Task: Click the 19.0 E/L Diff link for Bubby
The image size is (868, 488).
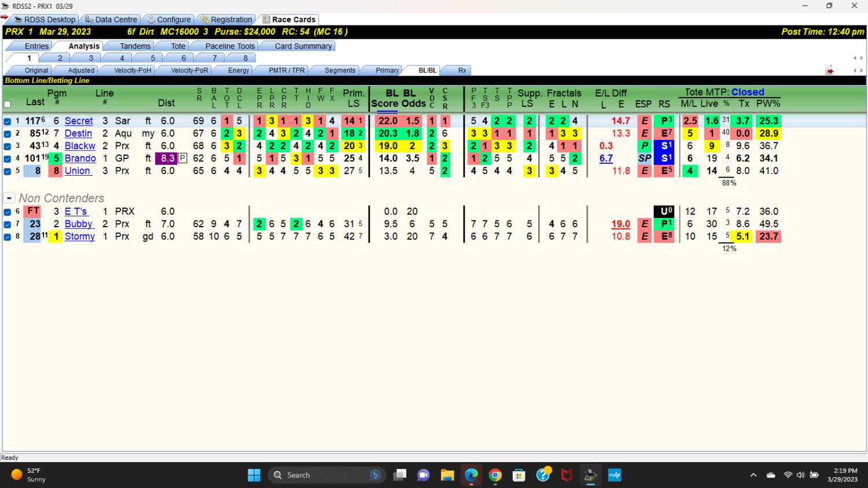Action: tap(621, 224)
